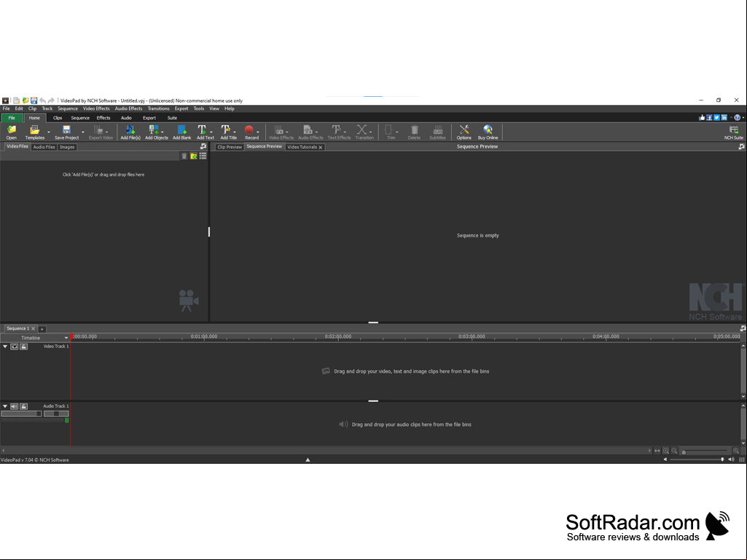
Task: Open the Video Effects menu
Action: (x=96, y=109)
